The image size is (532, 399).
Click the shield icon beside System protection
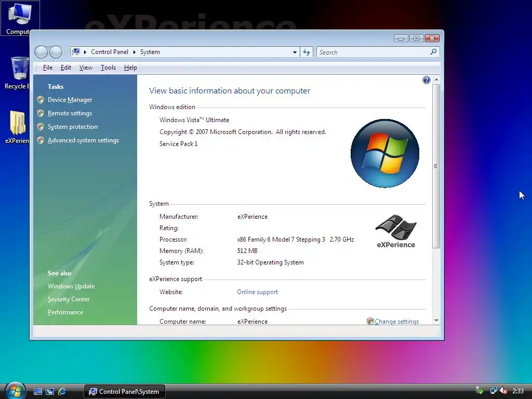click(x=41, y=127)
